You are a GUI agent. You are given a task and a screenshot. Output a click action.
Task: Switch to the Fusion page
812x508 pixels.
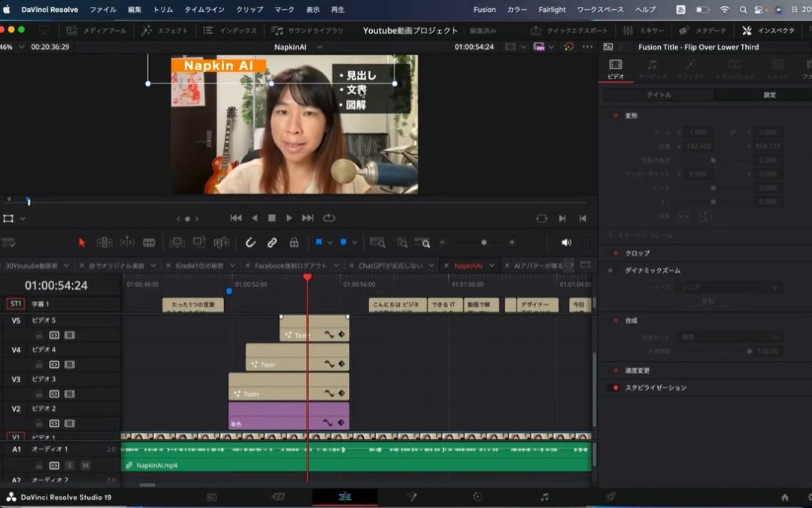pos(483,9)
